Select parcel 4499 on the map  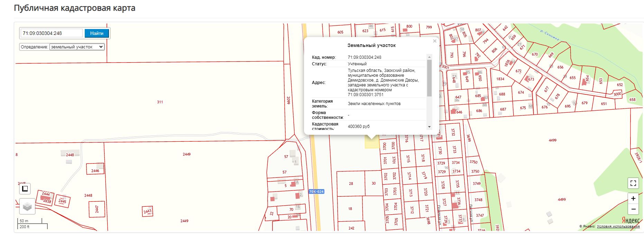[552, 140]
